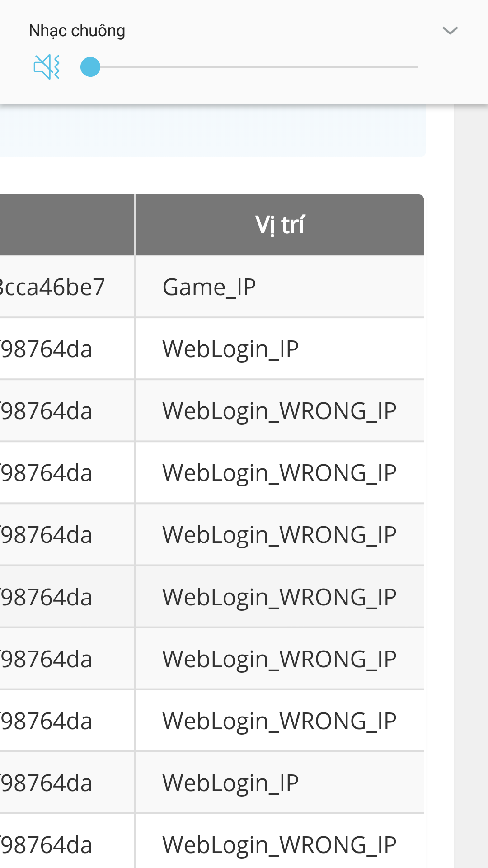Click the light blue banner above the table
The width and height of the screenshot is (488, 868).
click(212, 131)
